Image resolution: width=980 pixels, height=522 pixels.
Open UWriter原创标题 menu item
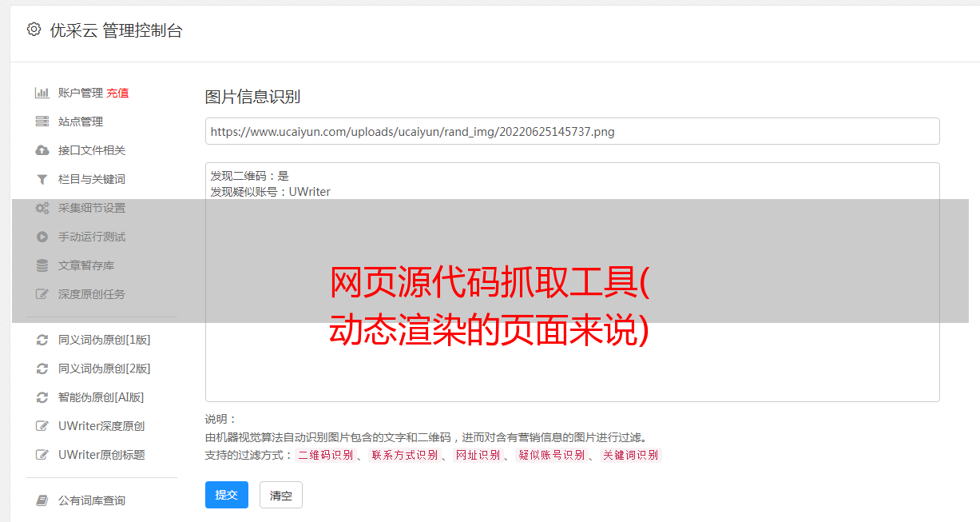101,455
